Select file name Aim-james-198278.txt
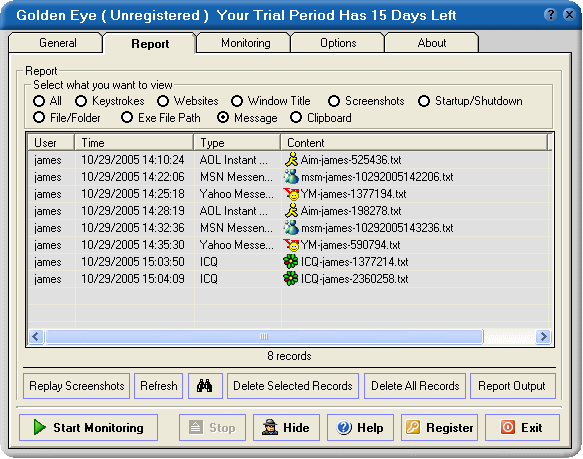 pos(351,211)
